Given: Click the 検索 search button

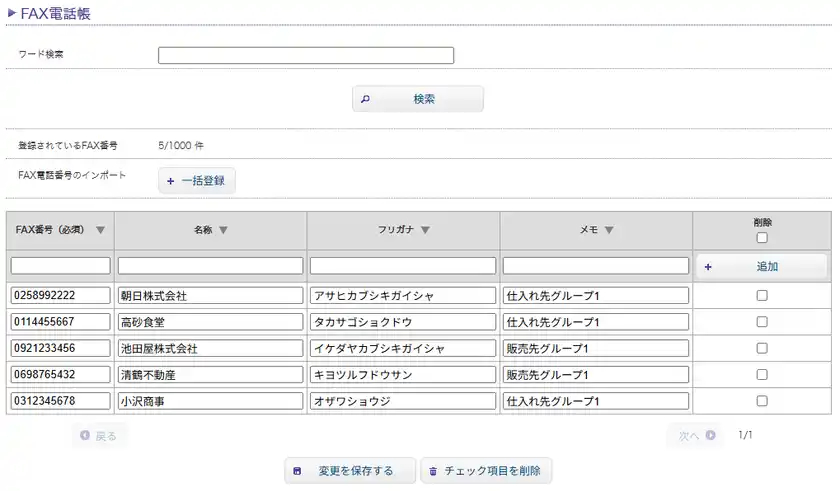Looking at the screenshot, I should 418,99.
